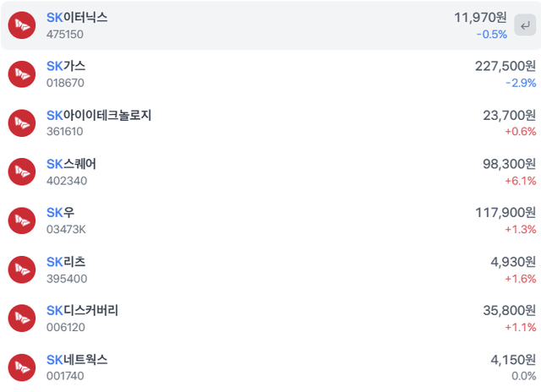This screenshot has height=392, width=541.
Task: Click the SK아이이테크놀로지 logo icon
Action: 21,123
